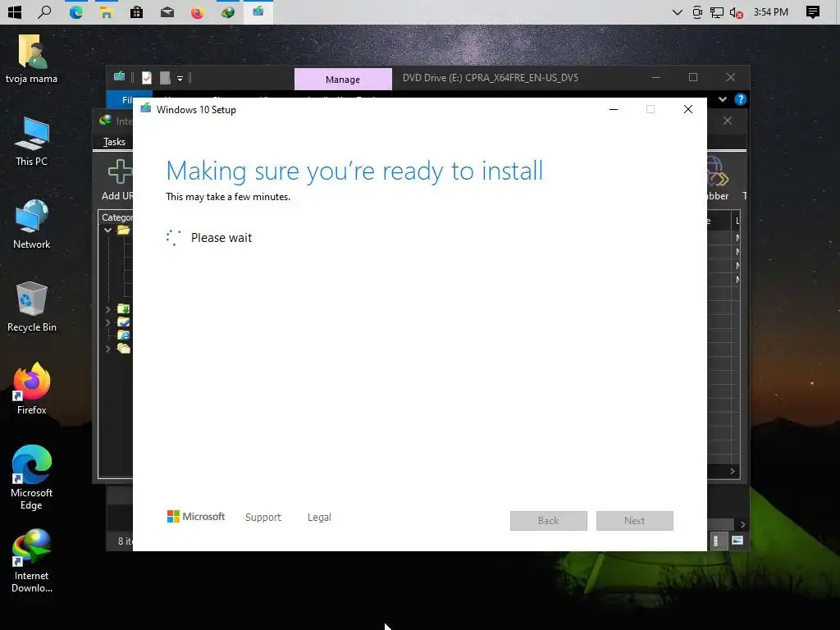Open the Tasks menu in Download Manager

pyautogui.click(x=114, y=142)
